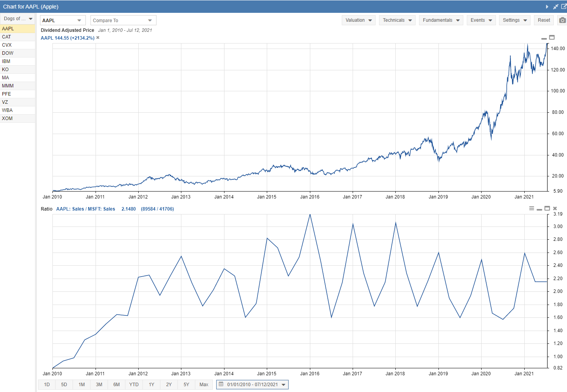Open chart in new window icon

click(564, 7)
